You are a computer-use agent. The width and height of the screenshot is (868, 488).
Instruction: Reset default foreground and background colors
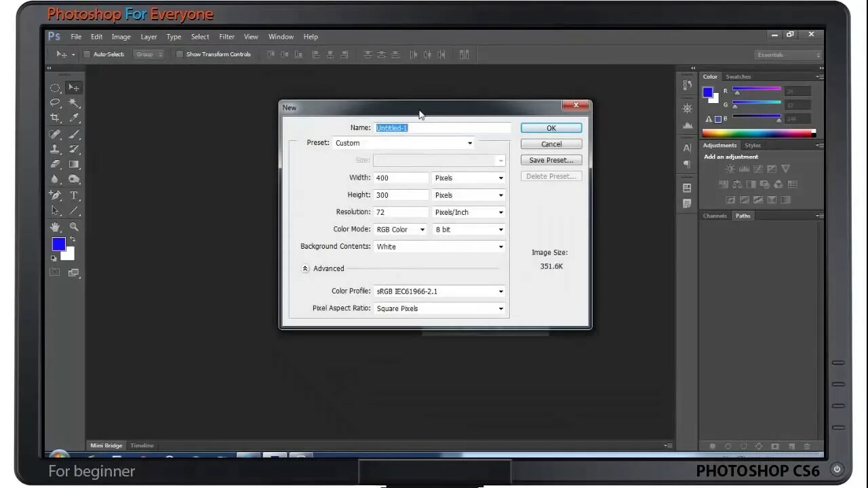click(54, 258)
